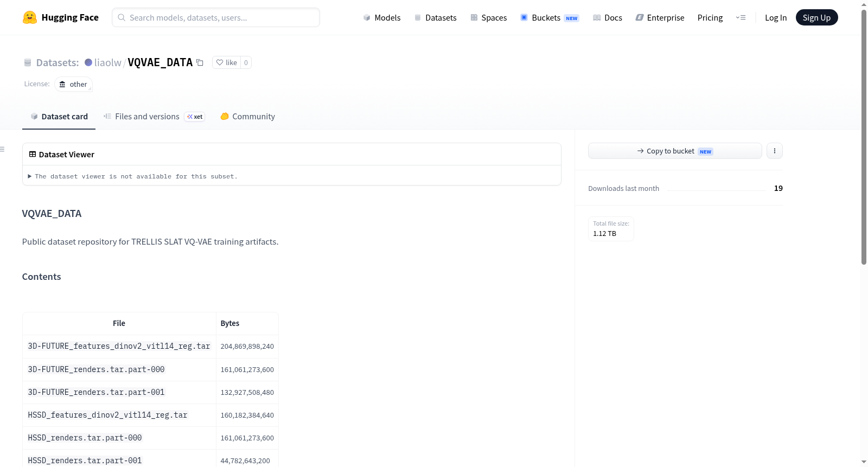Select 3D-FUTURE_features_dinov2_vitl14_reg.tar file cell

(x=119, y=346)
